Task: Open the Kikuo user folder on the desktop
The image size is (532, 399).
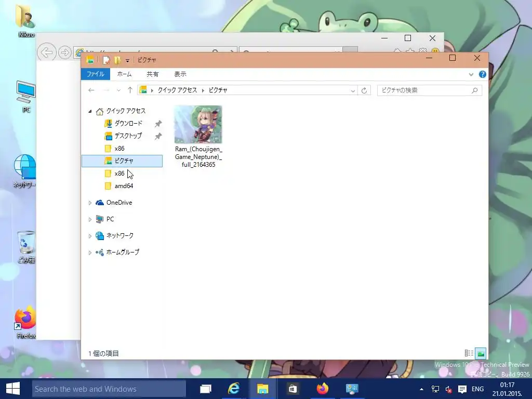Action: [x=26, y=20]
